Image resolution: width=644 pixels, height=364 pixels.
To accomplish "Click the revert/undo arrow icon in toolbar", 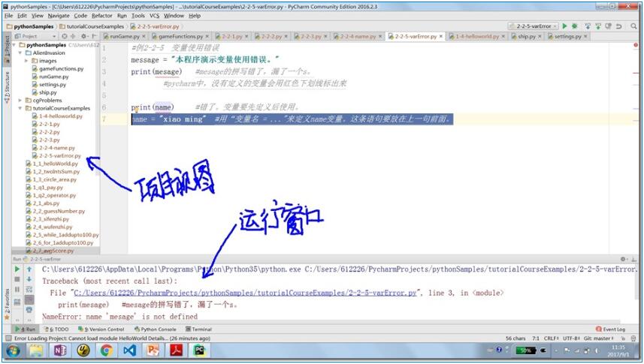I will click(x=618, y=26).
